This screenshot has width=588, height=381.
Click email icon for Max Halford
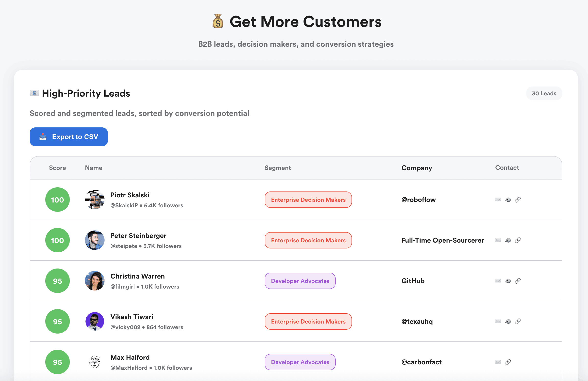point(498,362)
